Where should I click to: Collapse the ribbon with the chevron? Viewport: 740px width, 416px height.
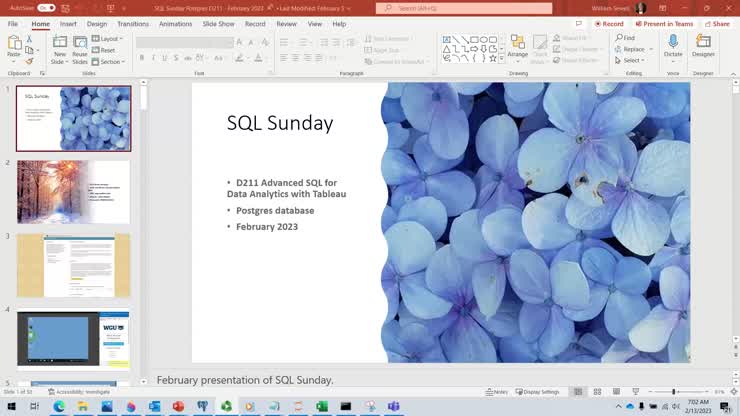[733, 74]
